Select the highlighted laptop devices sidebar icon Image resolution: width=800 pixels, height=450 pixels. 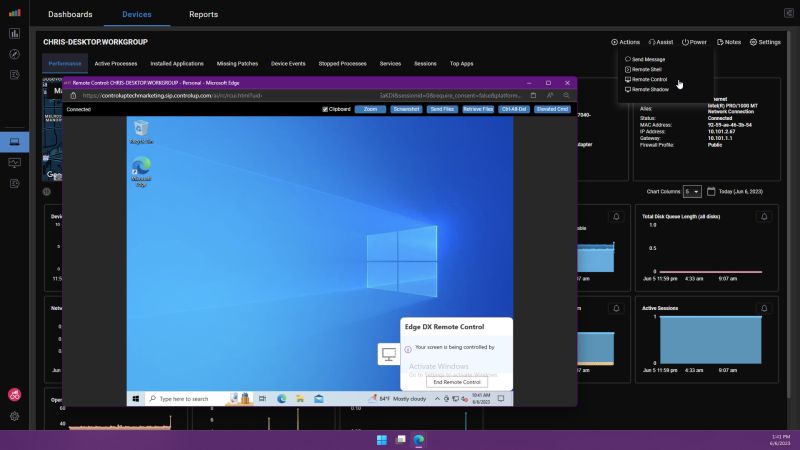pos(14,142)
